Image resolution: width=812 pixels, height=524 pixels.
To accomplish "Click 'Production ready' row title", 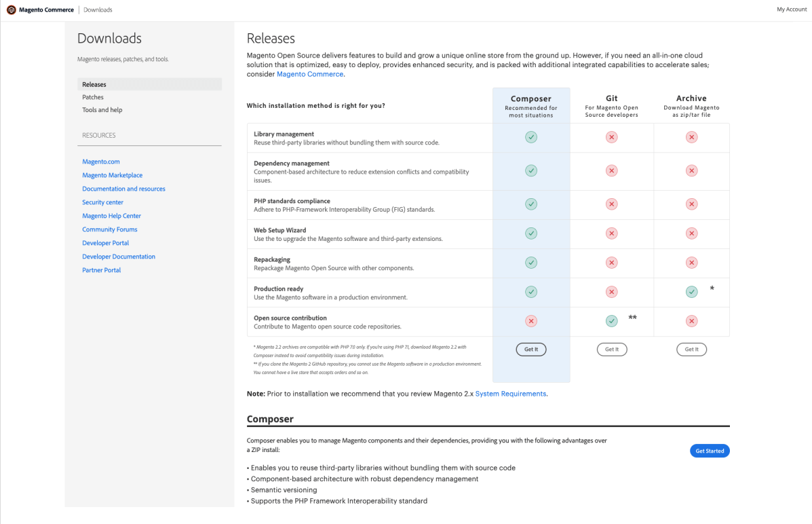I will point(278,288).
